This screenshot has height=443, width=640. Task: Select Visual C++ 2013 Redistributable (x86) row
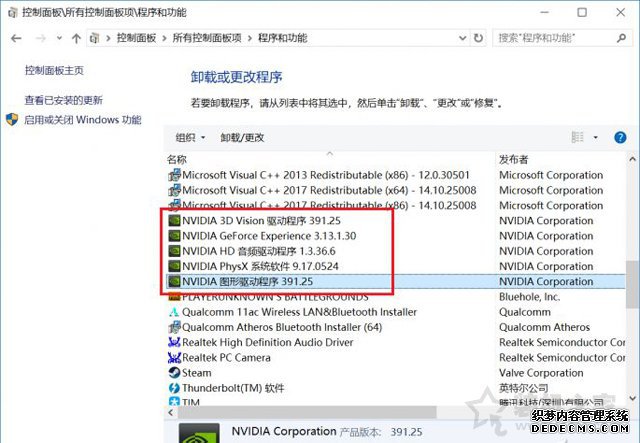[x=326, y=175]
